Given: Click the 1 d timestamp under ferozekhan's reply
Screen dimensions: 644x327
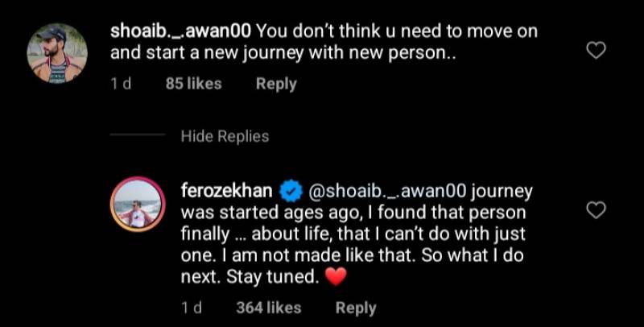Looking at the screenshot, I should [192, 307].
